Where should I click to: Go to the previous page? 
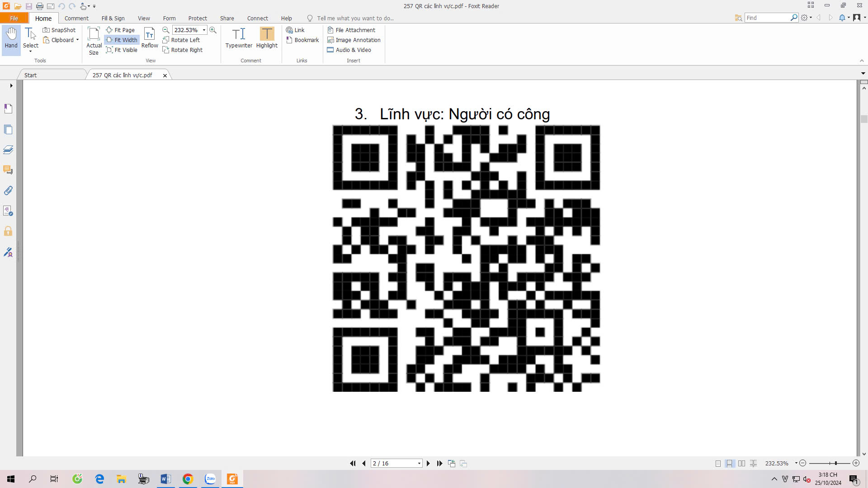click(364, 463)
